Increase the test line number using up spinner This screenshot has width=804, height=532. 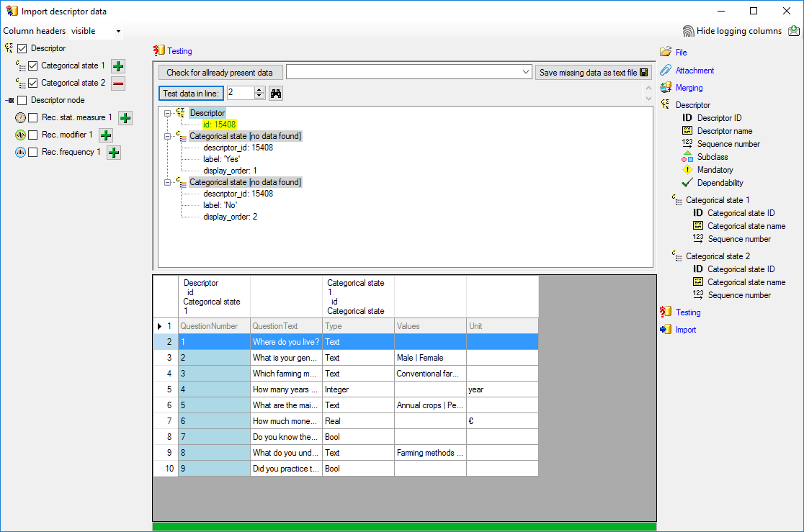pos(259,90)
